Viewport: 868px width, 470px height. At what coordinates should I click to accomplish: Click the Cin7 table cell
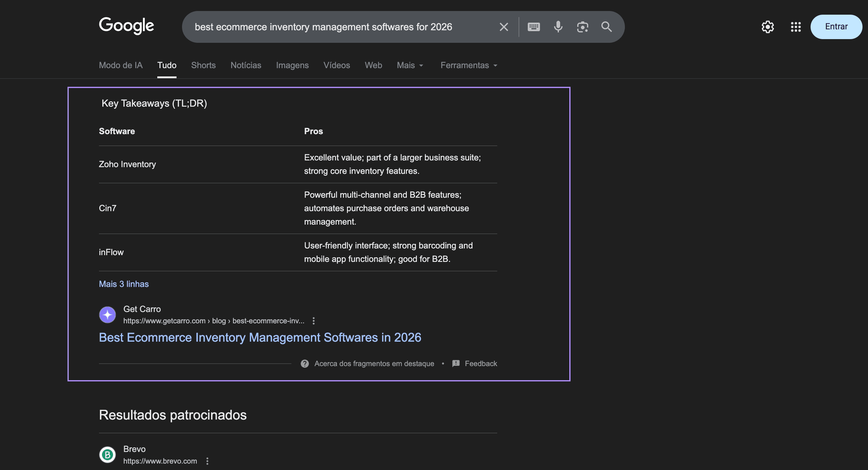[108, 208]
